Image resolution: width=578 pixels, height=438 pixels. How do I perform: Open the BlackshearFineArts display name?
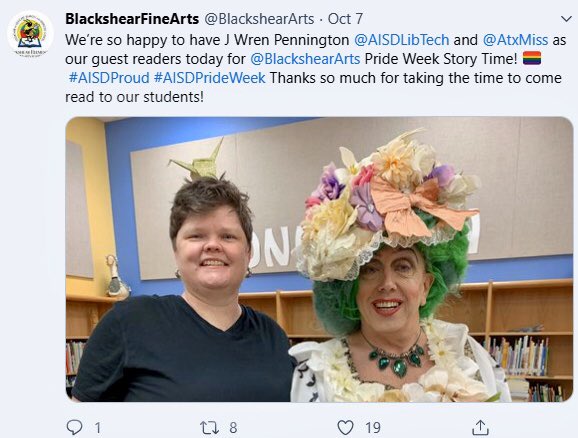132,18
